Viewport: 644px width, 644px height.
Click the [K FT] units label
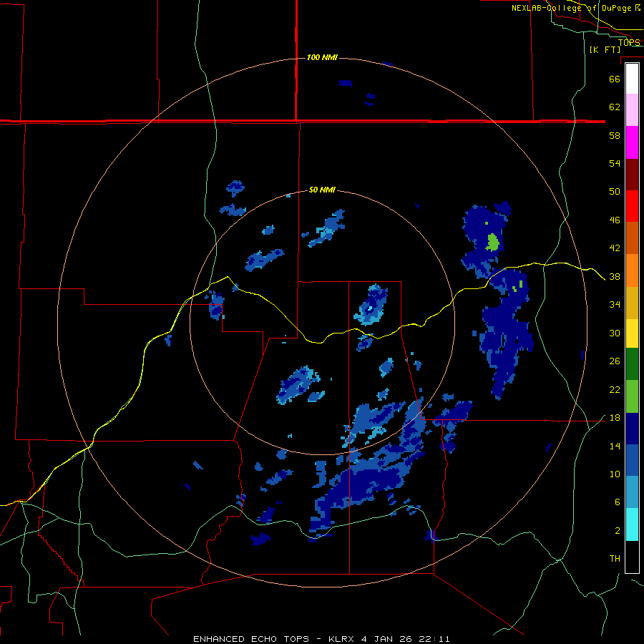(605, 49)
